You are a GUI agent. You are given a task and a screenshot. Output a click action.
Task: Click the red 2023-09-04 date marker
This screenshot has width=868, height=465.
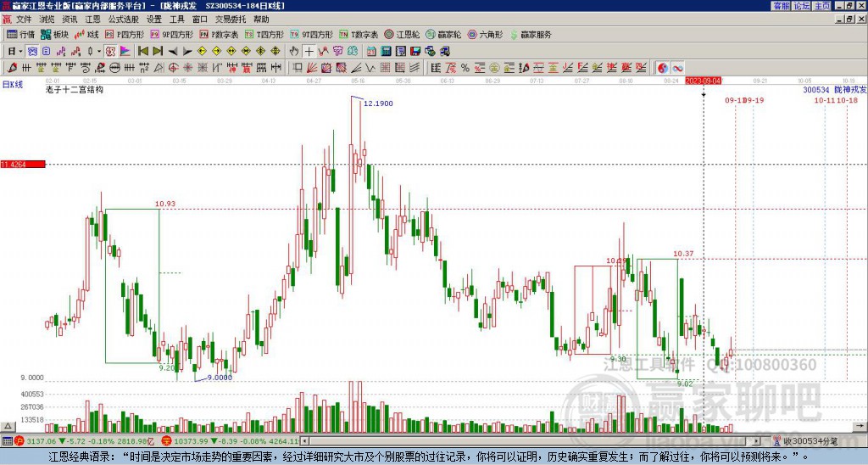(x=703, y=81)
